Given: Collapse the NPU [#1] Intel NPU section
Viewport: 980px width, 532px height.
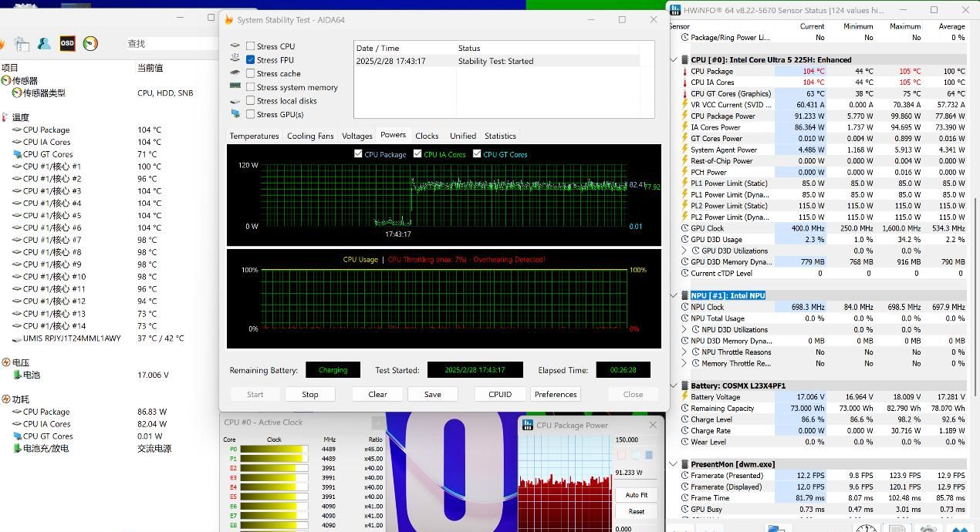Looking at the screenshot, I should pyautogui.click(x=674, y=295).
